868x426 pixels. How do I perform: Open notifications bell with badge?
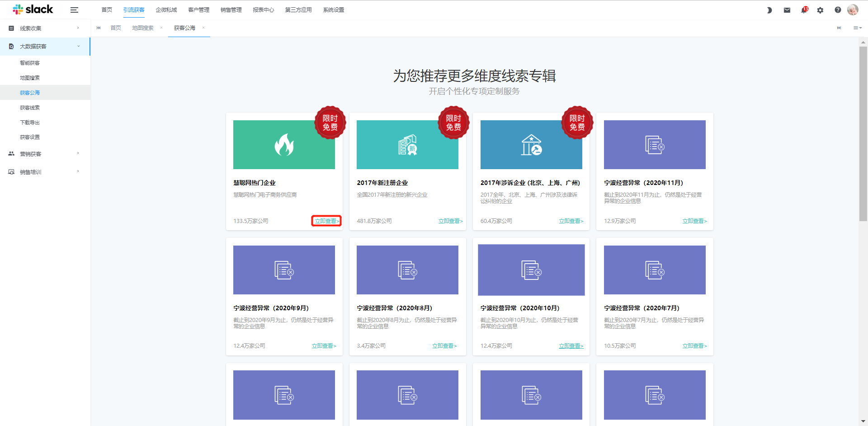click(x=804, y=9)
